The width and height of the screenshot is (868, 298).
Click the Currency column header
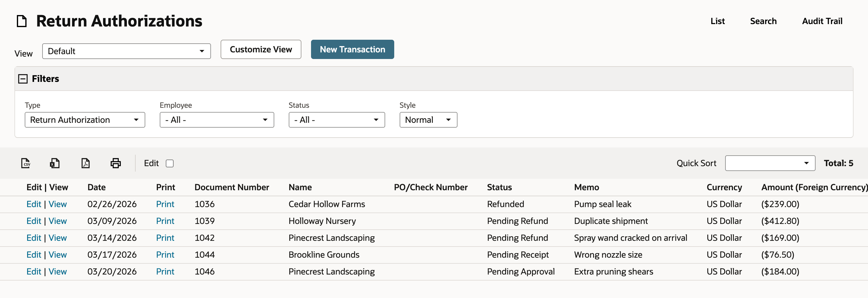click(x=724, y=187)
